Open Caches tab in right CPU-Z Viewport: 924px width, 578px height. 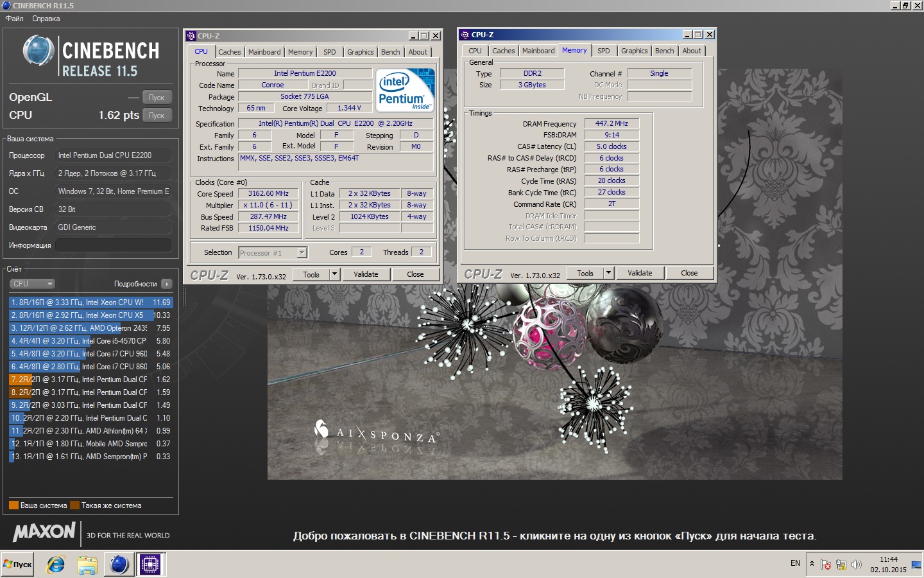click(504, 51)
